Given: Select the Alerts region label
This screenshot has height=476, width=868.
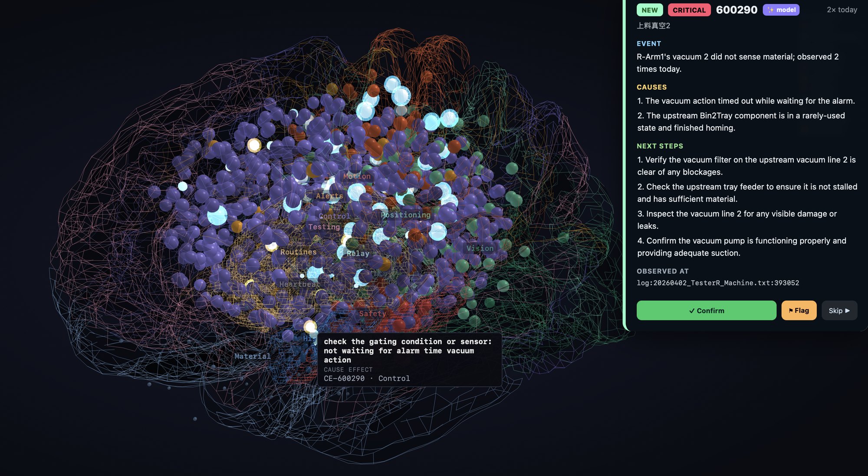Looking at the screenshot, I should pos(329,196).
